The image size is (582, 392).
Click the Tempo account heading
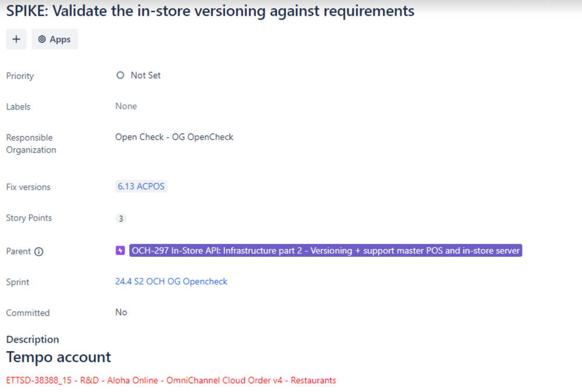tap(59, 357)
